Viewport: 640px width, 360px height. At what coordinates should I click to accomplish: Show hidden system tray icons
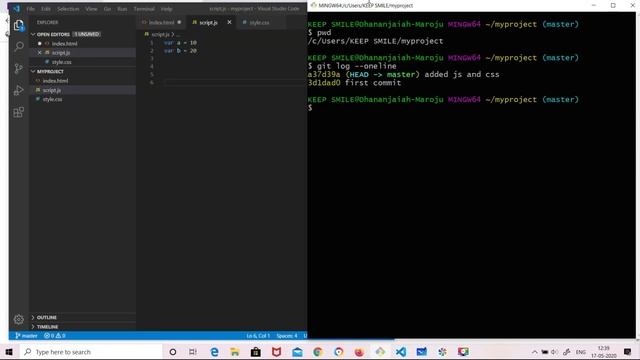[534, 352]
